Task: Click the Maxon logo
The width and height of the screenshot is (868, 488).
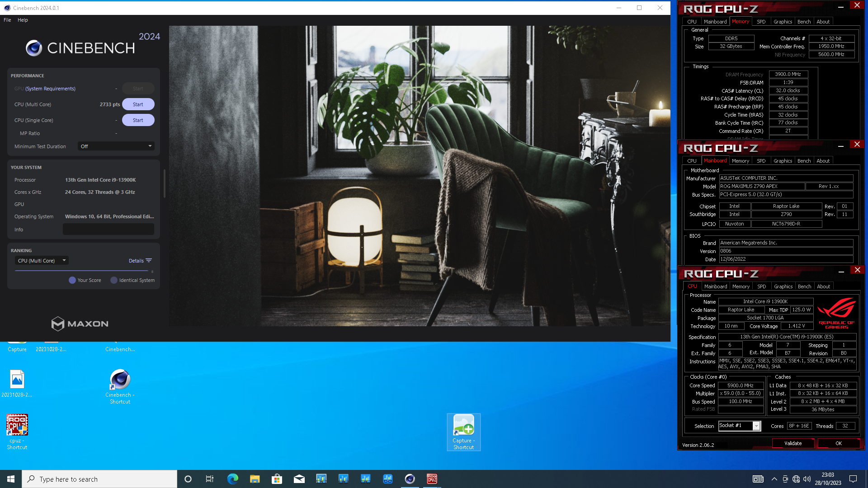Action: point(80,324)
